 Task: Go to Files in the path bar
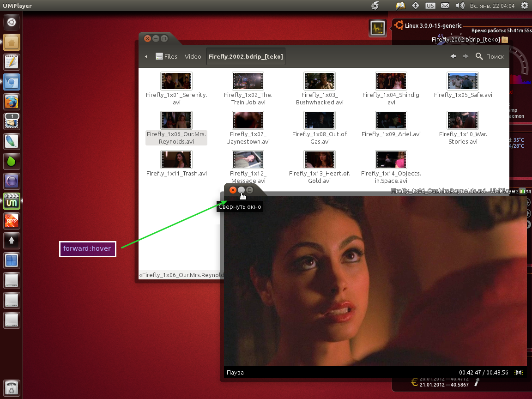pyautogui.click(x=166, y=56)
